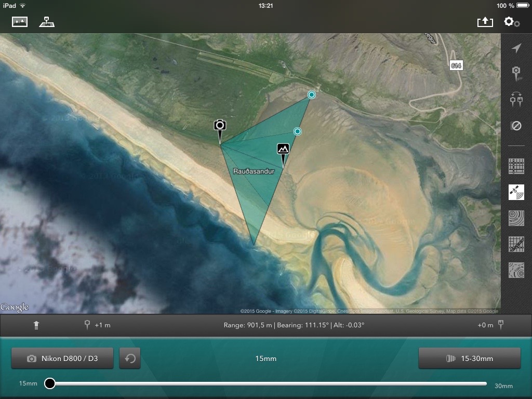Tap the reset orientation button
Image resolution: width=532 pixels, height=399 pixels.
(130, 358)
